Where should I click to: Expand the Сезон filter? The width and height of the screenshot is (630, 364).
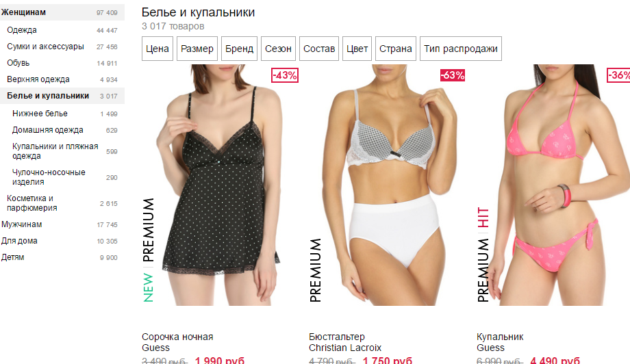278,49
